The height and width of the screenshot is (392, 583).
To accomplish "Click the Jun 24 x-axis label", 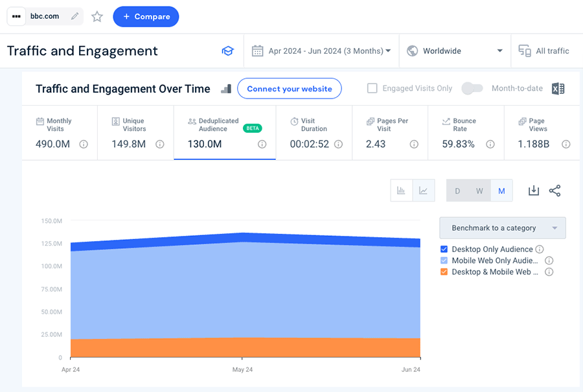I will coord(411,369).
